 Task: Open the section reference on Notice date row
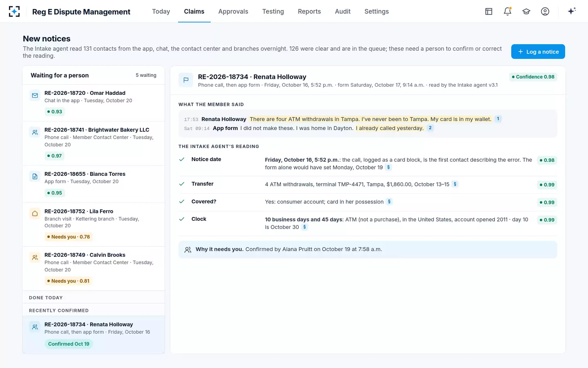(388, 167)
